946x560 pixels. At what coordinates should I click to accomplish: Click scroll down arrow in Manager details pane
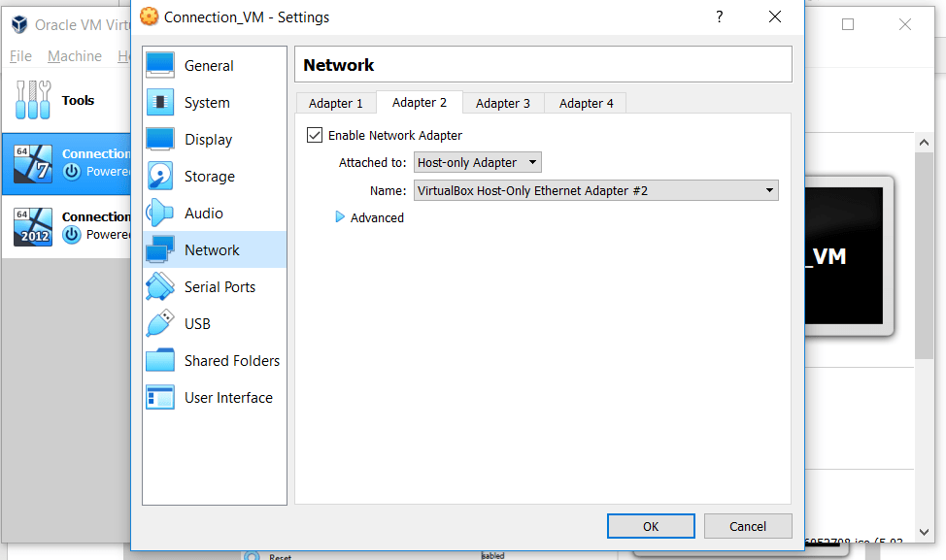pyautogui.click(x=924, y=532)
